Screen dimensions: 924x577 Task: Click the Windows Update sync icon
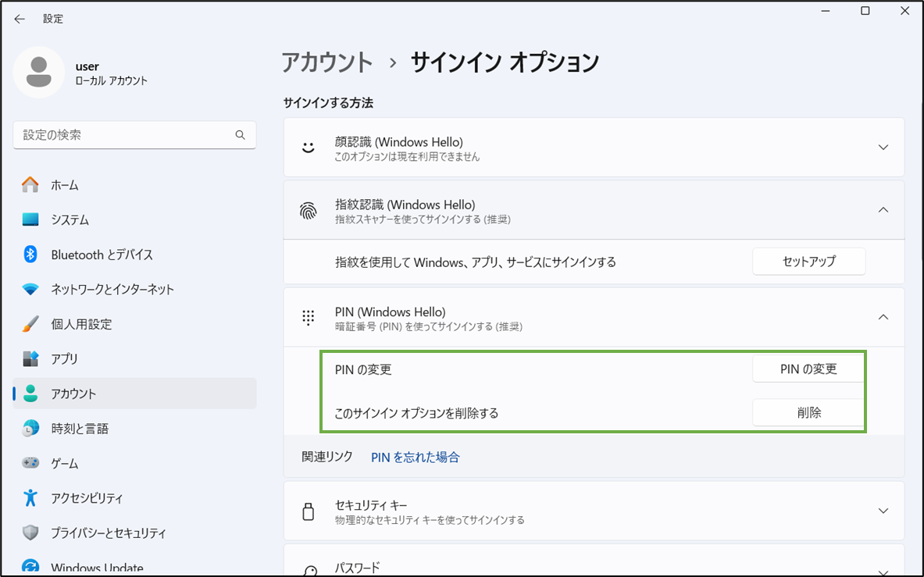(30, 566)
